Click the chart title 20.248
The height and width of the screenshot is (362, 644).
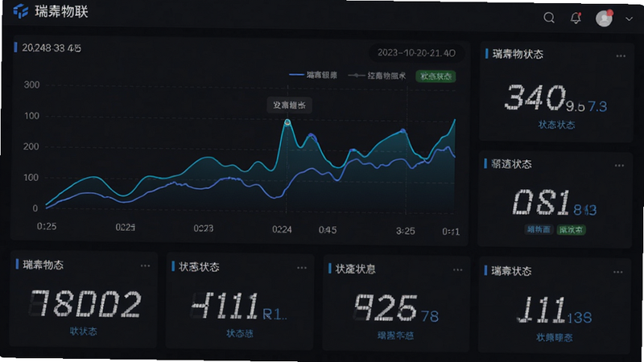tap(52, 48)
